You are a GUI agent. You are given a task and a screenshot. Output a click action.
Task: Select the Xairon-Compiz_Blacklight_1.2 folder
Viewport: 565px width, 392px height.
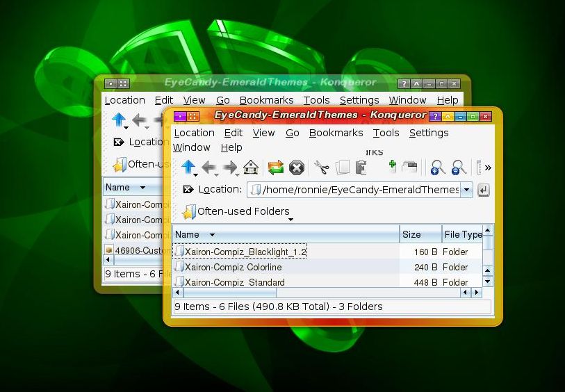240,252
